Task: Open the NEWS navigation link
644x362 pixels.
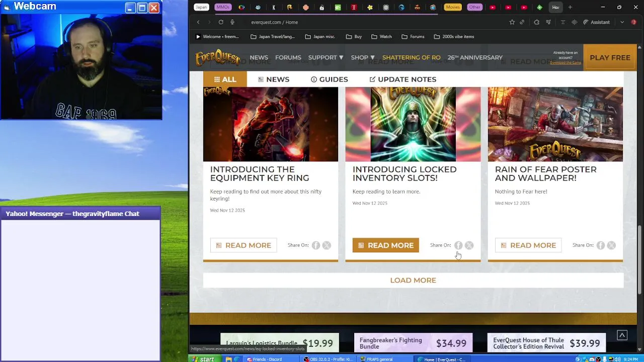Action: pyautogui.click(x=259, y=58)
